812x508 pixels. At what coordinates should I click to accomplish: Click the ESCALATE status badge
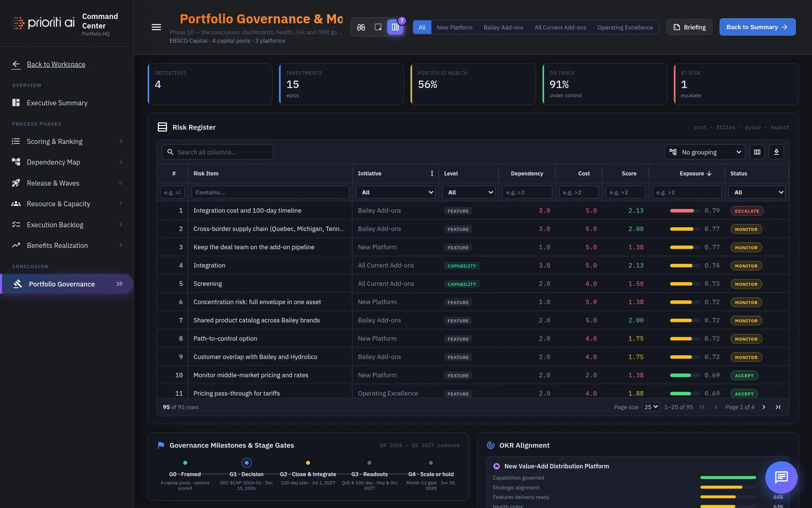click(747, 211)
